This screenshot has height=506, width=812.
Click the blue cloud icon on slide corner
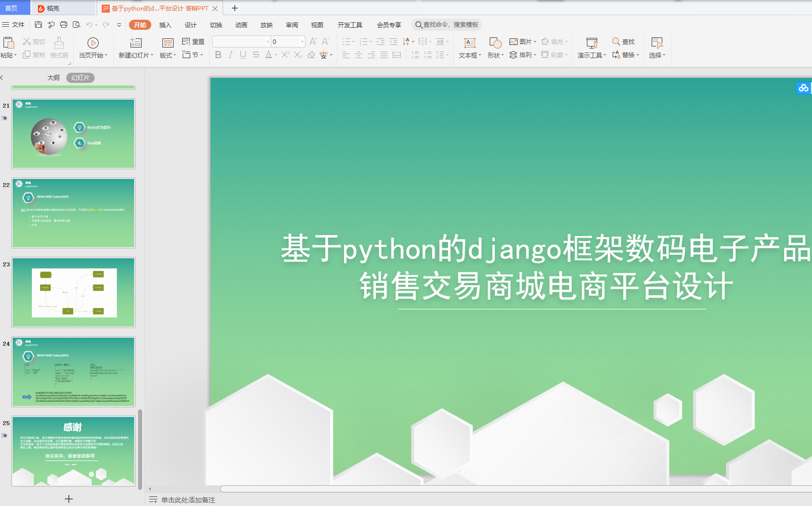803,88
